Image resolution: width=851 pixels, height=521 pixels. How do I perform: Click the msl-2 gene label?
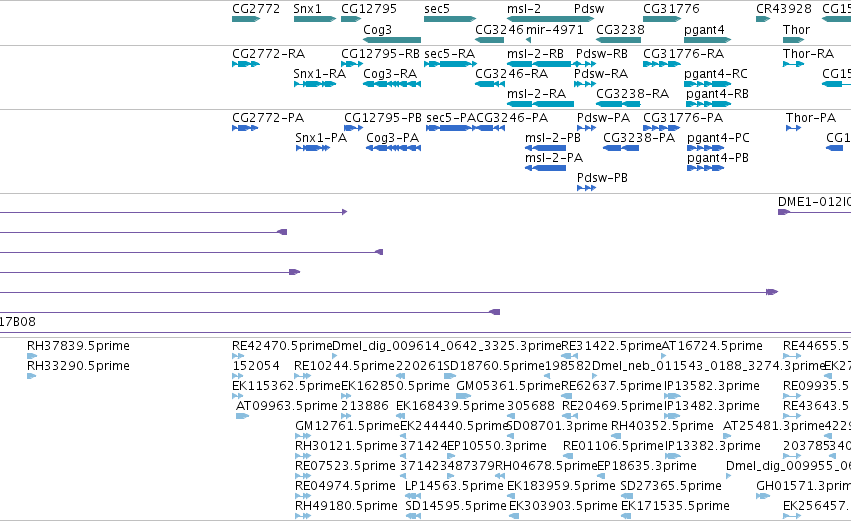click(524, 9)
